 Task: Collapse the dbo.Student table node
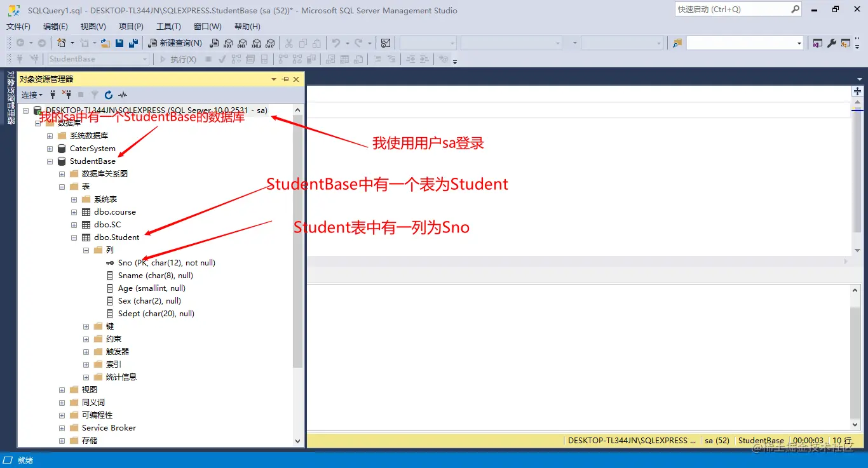click(x=74, y=237)
